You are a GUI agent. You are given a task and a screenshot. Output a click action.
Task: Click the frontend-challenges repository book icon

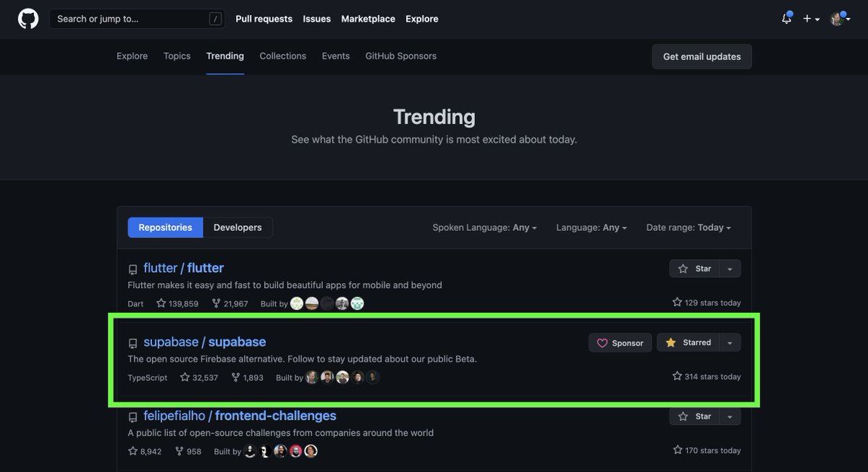point(133,417)
